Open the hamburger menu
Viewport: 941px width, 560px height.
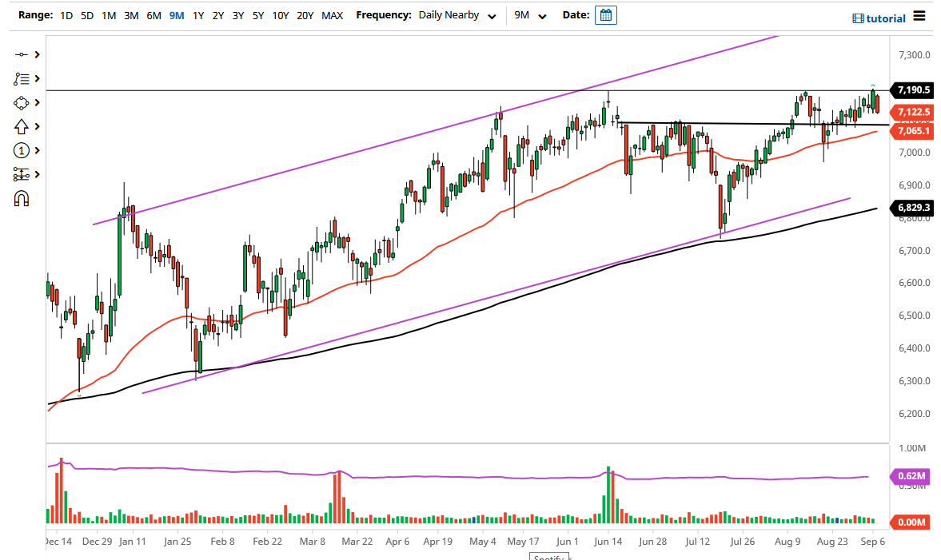(x=919, y=14)
